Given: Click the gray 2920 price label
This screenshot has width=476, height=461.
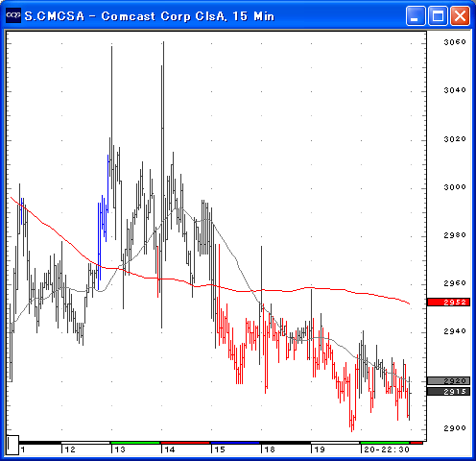Looking at the screenshot, I should pyautogui.click(x=449, y=380).
